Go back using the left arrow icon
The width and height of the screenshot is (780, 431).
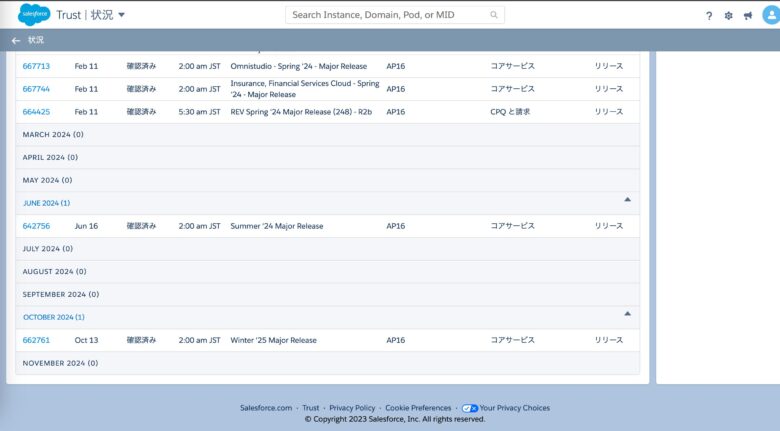(16, 40)
